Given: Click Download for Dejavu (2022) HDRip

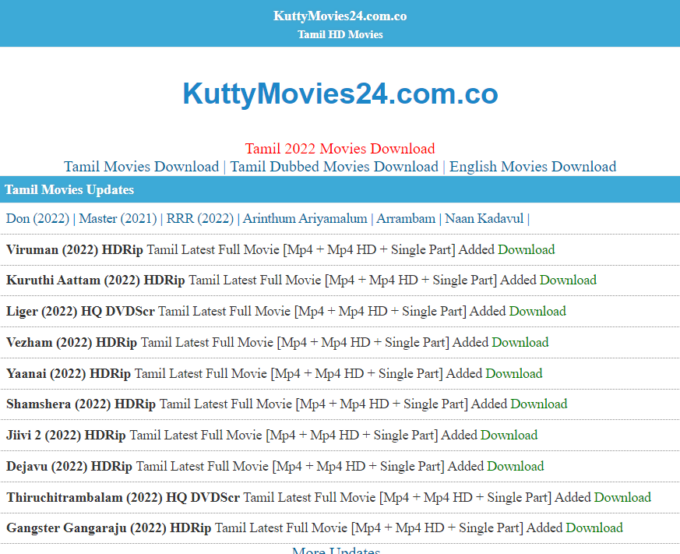Looking at the screenshot, I should pyautogui.click(x=515, y=466).
